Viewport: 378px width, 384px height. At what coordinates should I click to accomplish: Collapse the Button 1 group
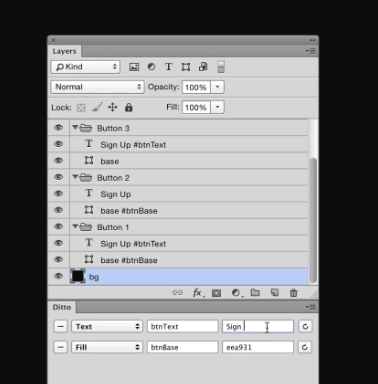[x=75, y=227]
